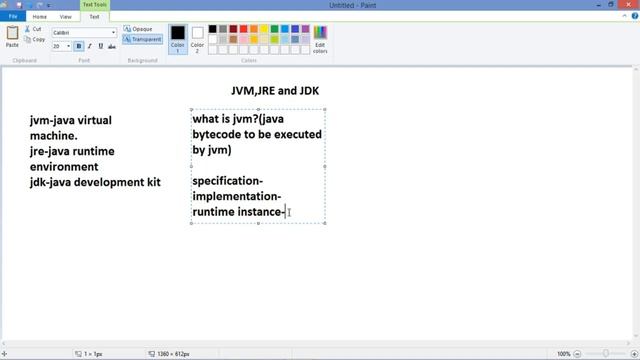Image resolution: width=640 pixels, height=360 pixels.
Task: Click the zoom slider handle
Action: (x=606, y=353)
